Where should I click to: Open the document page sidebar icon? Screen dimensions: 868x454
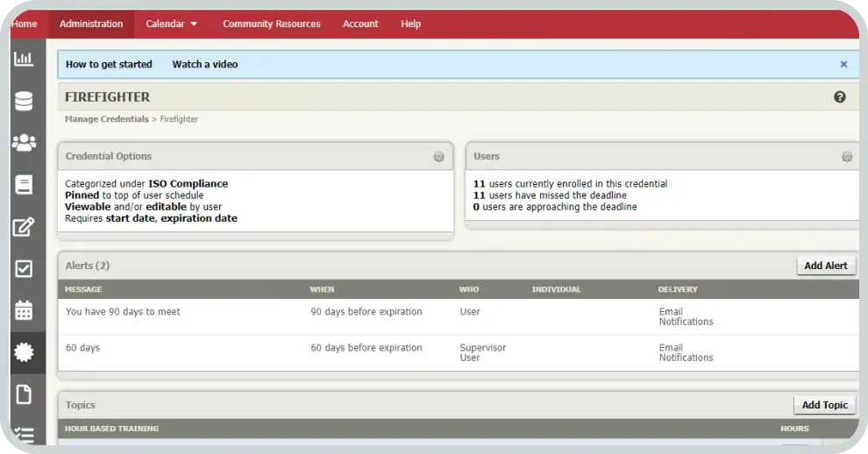(24, 394)
